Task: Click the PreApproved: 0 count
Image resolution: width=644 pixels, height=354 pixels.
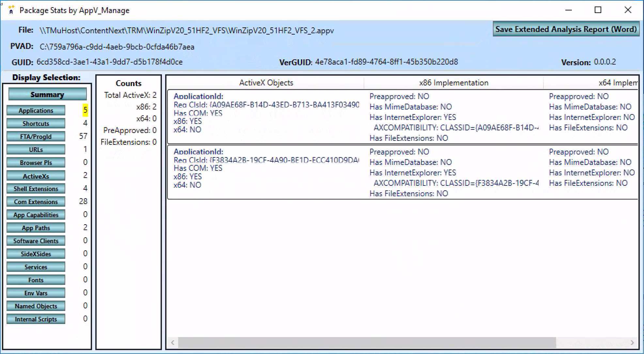Action: click(130, 130)
